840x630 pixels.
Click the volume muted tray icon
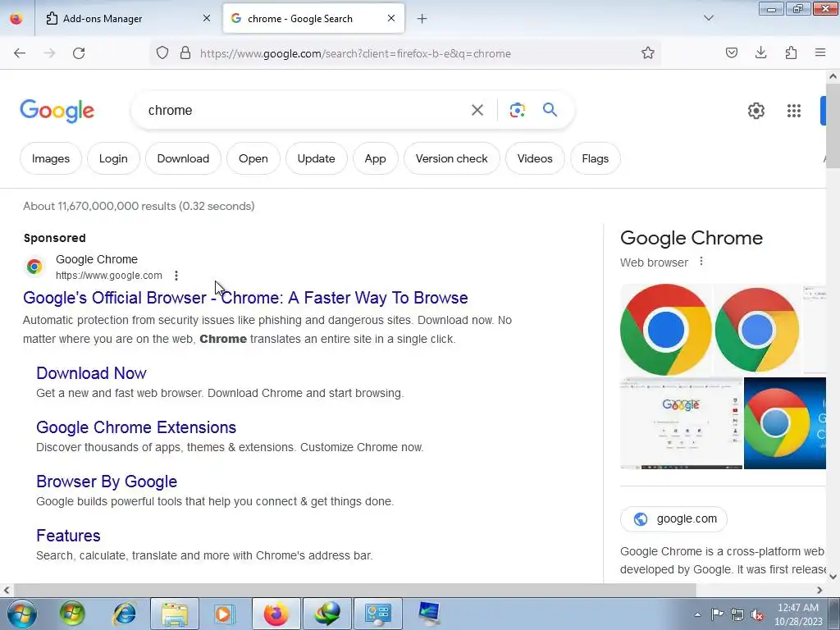click(x=757, y=614)
